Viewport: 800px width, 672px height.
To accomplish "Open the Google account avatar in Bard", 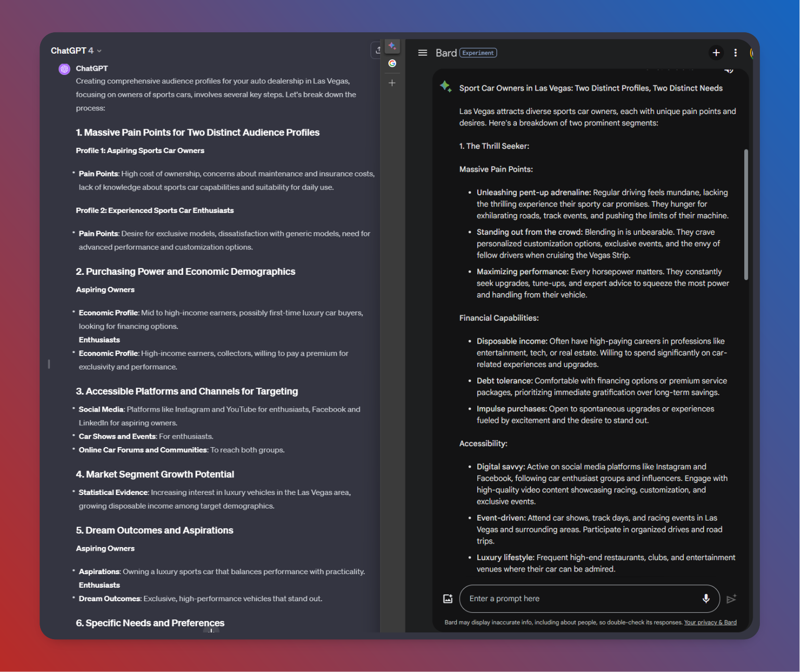I will [752, 53].
